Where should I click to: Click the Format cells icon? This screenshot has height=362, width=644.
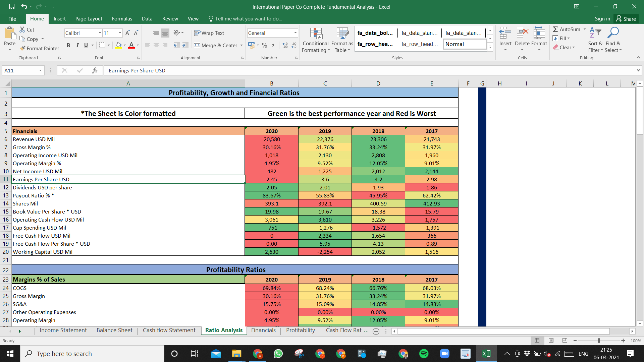(x=539, y=33)
